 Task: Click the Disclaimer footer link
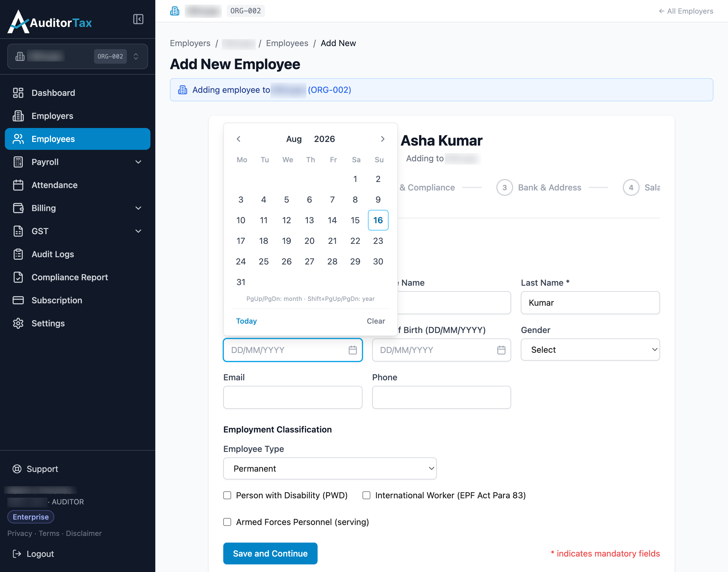point(84,533)
